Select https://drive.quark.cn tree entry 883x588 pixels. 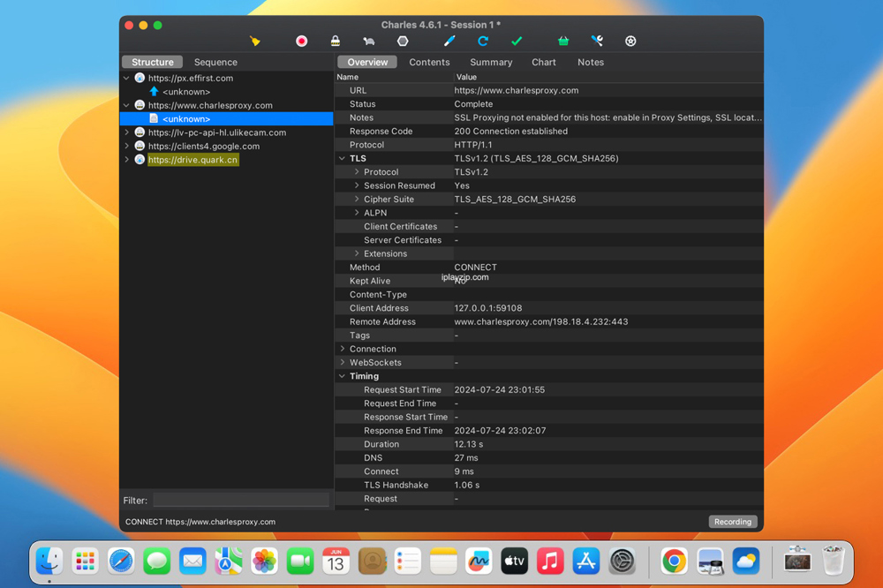point(192,160)
